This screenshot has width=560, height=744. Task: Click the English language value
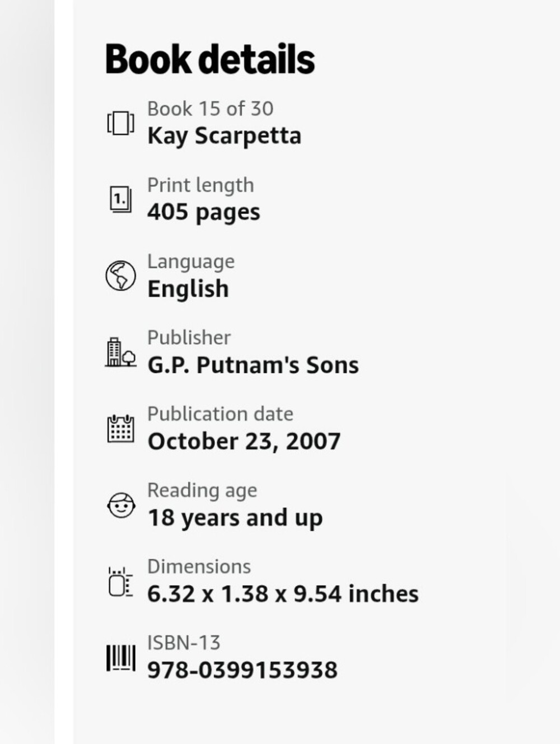pyautogui.click(x=188, y=289)
